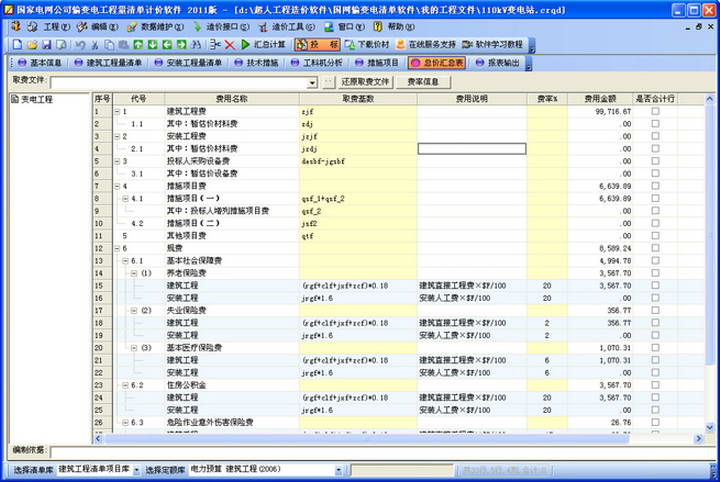Click the second icon before 工程 menu
720x482 pixels.
pos(32,27)
